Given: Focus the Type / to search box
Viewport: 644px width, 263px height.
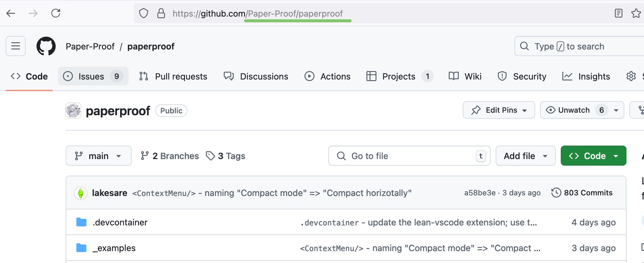Looking at the screenshot, I should 579,46.
